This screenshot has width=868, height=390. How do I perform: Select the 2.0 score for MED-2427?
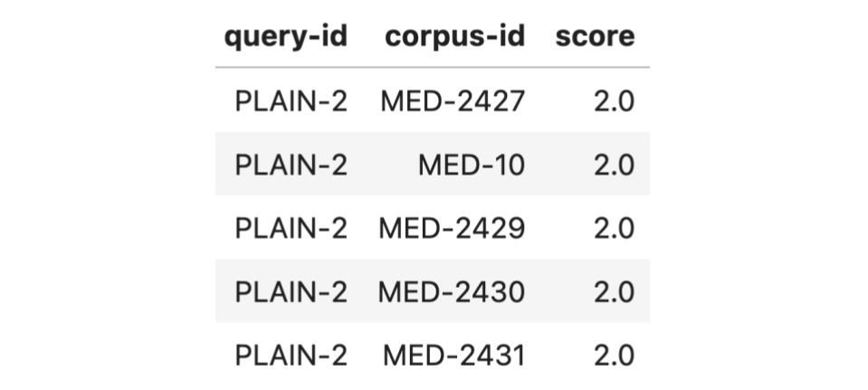click(614, 101)
